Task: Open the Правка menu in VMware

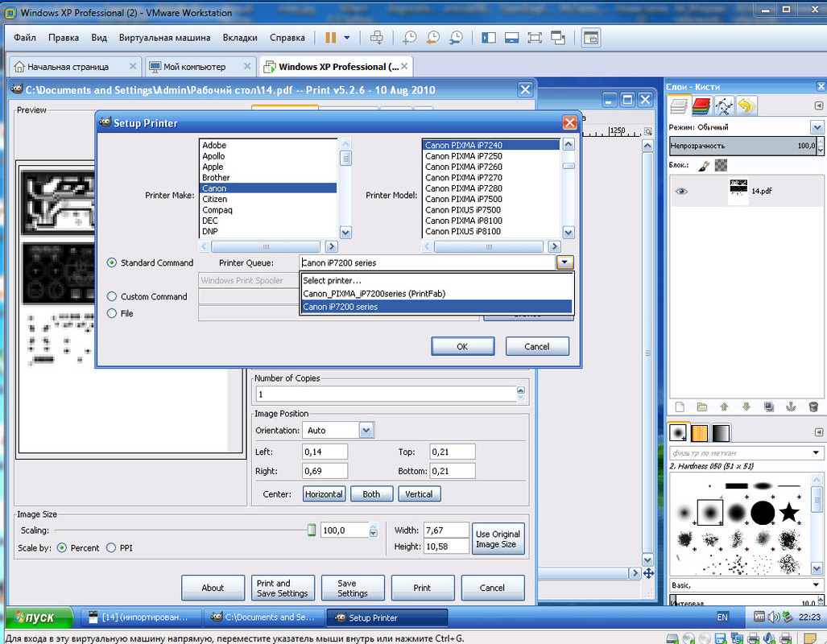Action: coord(64,38)
